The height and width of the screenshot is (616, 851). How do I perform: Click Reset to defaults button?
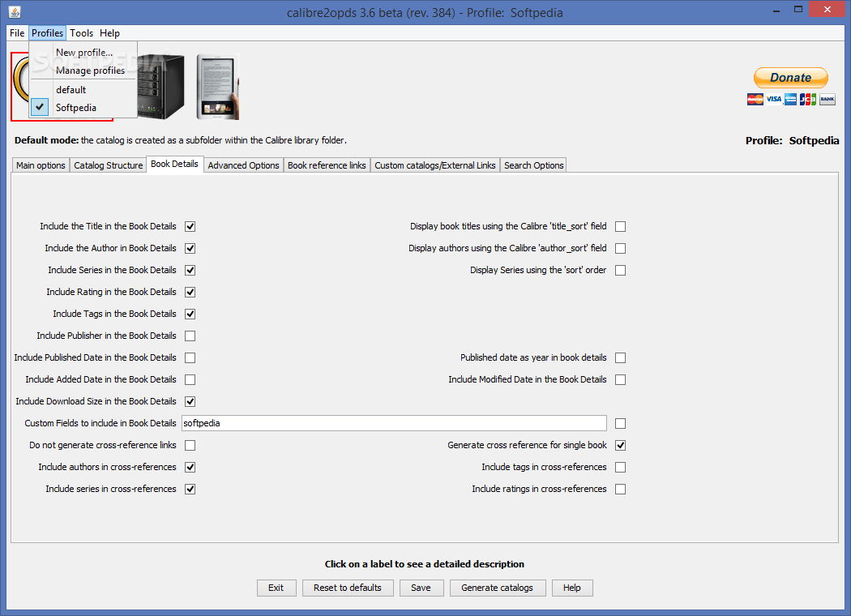click(348, 588)
